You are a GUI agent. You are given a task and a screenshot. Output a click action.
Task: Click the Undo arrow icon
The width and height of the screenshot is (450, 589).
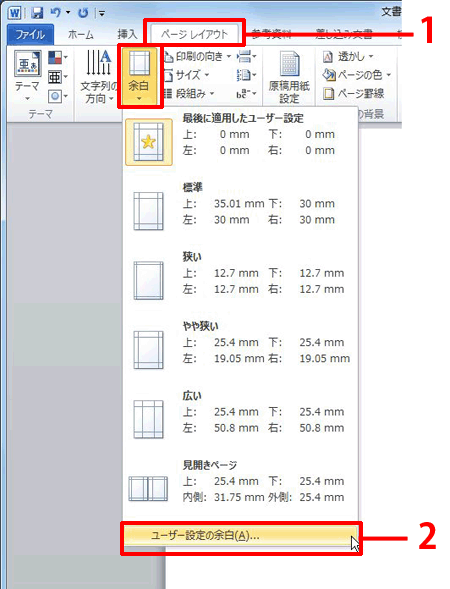56,13
